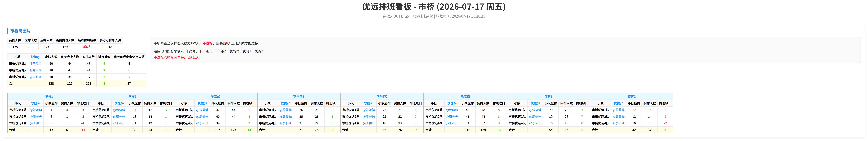Viewport: 868px width, 141px height.
Task: Select the 午高峰 period header
Action: click(216, 97)
